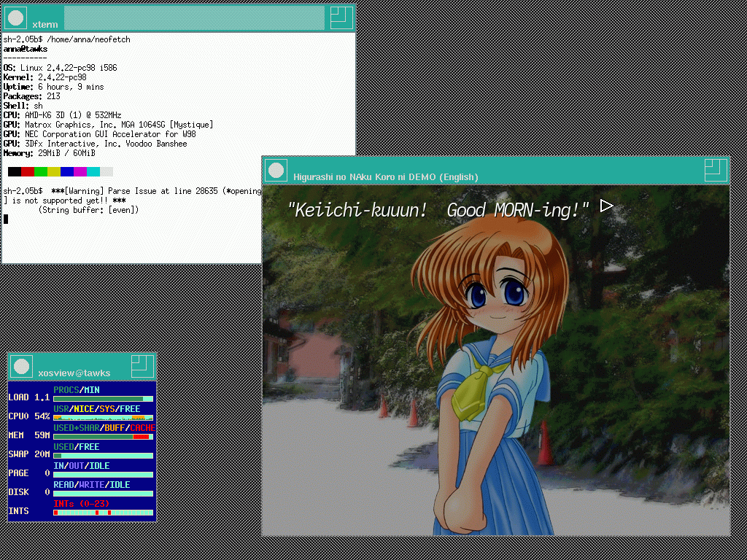Click the "CPU0 54%" label in xosview

pyautogui.click(x=29, y=416)
